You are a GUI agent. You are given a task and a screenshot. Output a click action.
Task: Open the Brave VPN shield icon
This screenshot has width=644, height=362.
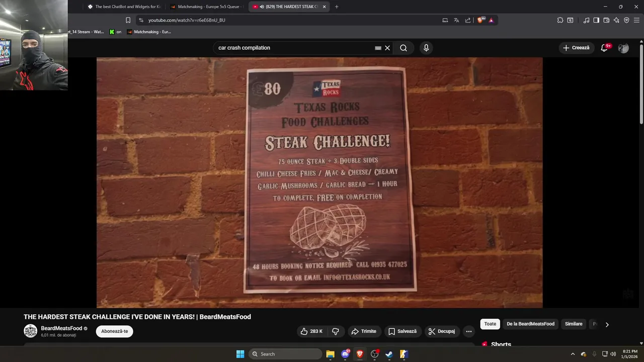626,20
